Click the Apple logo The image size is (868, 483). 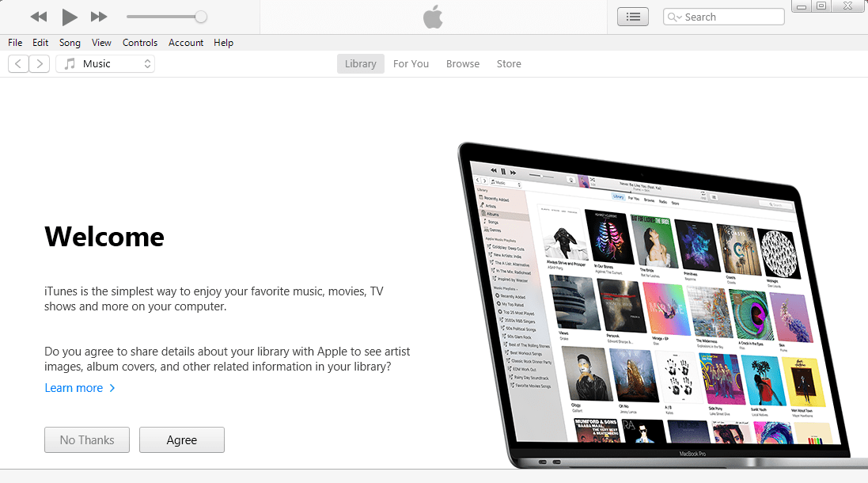pos(433,16)
